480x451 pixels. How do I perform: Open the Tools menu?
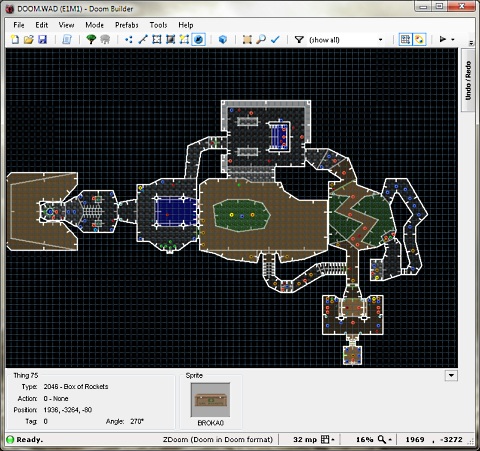pyautogui.click(x=158, y=25)
